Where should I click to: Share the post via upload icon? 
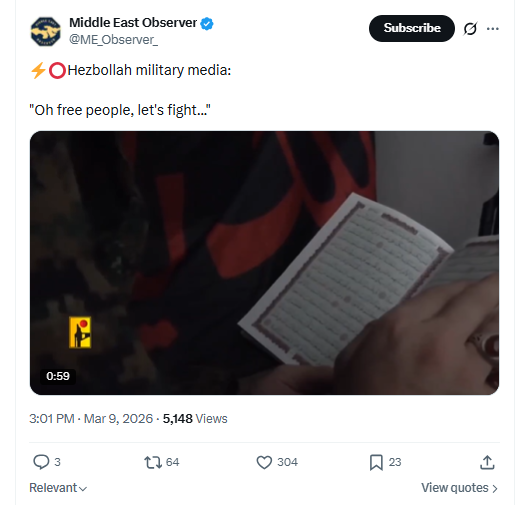(x=487, y=462)
